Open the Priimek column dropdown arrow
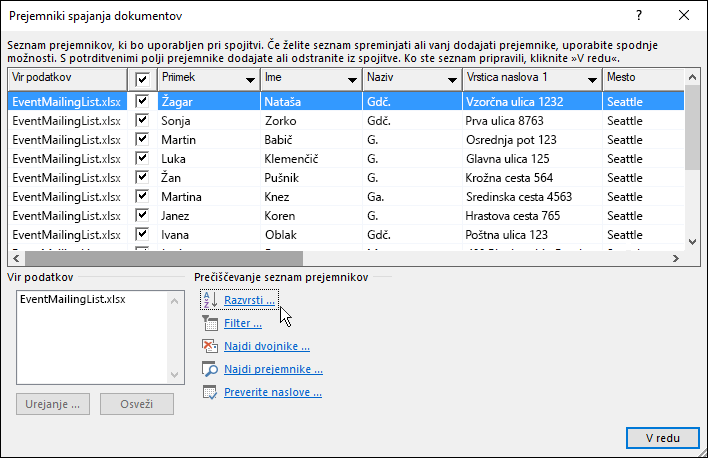 tap(250, 80)
